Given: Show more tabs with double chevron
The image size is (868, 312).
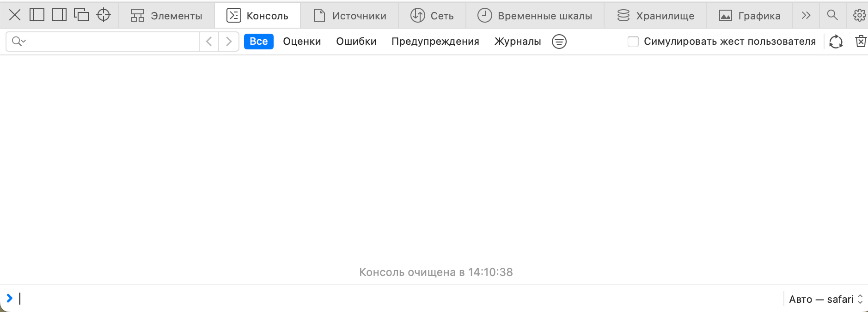Looking at the screenshot, I should pyautogui.click(x=806, y=15).
